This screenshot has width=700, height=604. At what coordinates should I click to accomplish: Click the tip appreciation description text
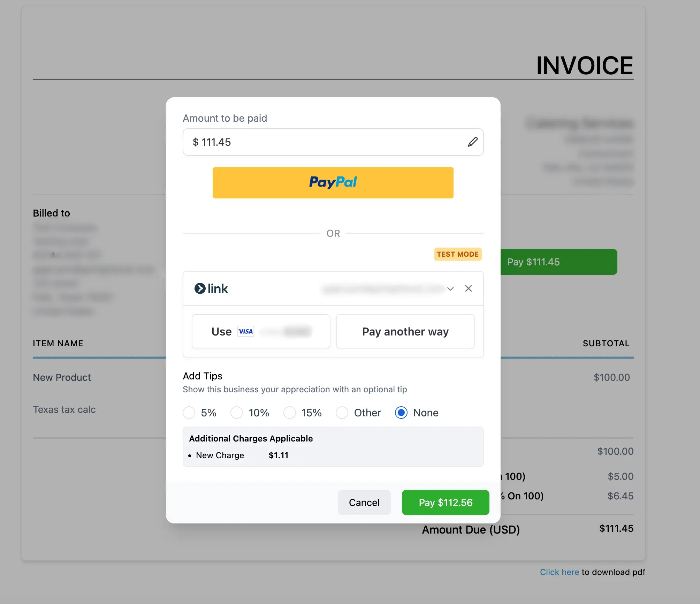coord(295,390)
